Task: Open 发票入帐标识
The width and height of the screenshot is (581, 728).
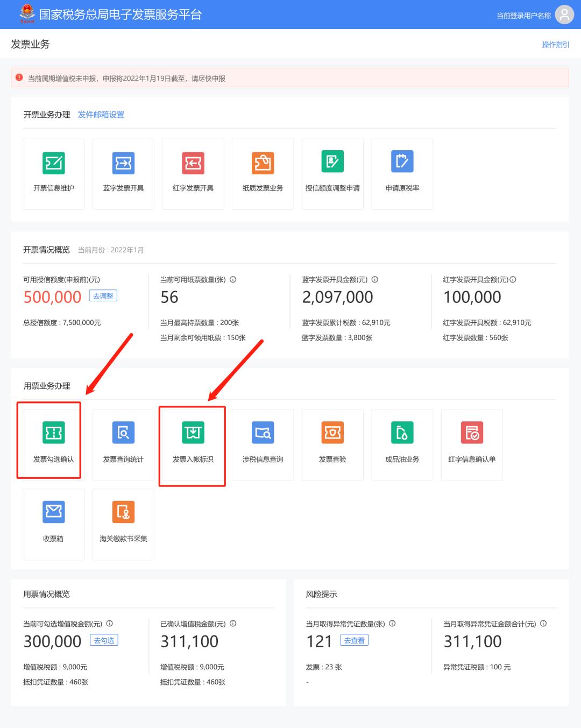Action: pyautogui.click(x=193, y=446)
